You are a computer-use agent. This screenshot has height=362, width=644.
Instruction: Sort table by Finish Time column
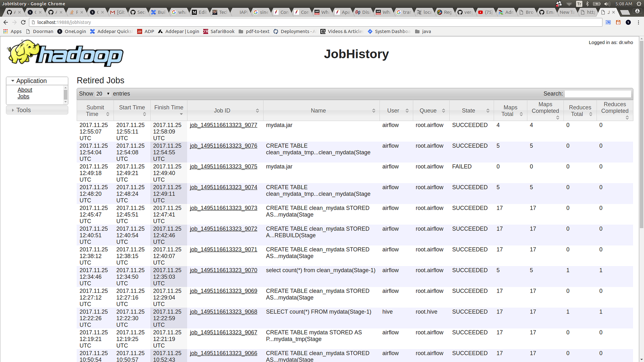tap(169, 110)
